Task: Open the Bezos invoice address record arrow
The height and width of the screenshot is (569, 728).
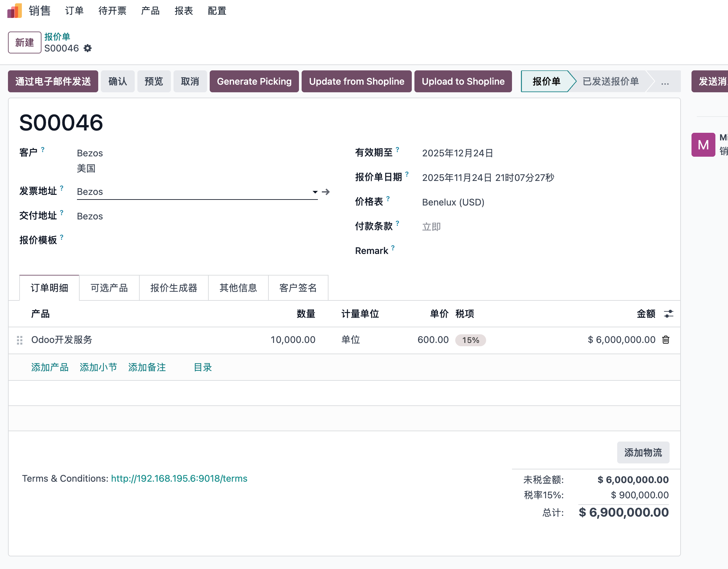Action: [x=326, y=192]
